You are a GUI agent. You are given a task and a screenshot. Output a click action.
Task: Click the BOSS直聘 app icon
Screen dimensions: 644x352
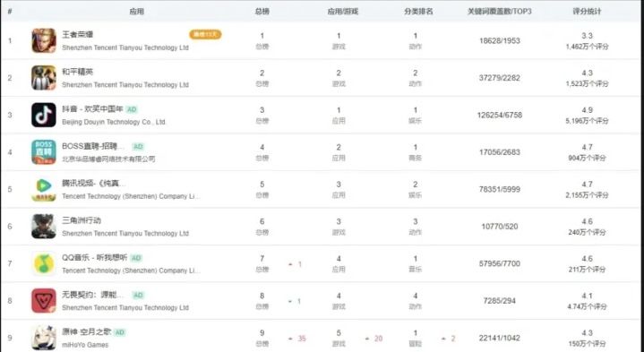(44, 152)
